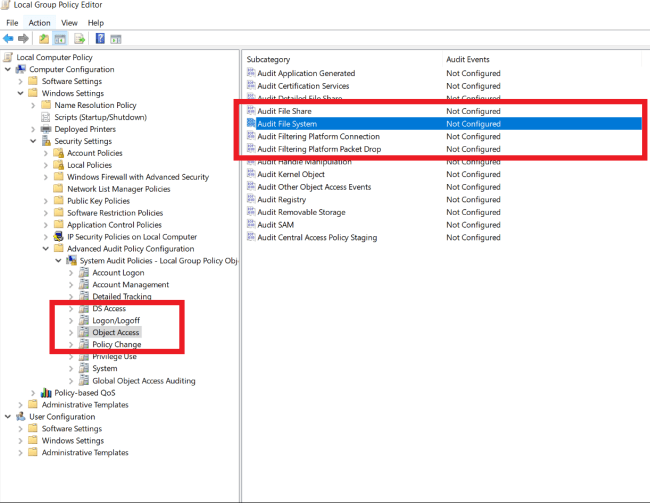
Task: Toggle Show/Hide Action Pane toolbar icon
Action: tap(116, 39)
